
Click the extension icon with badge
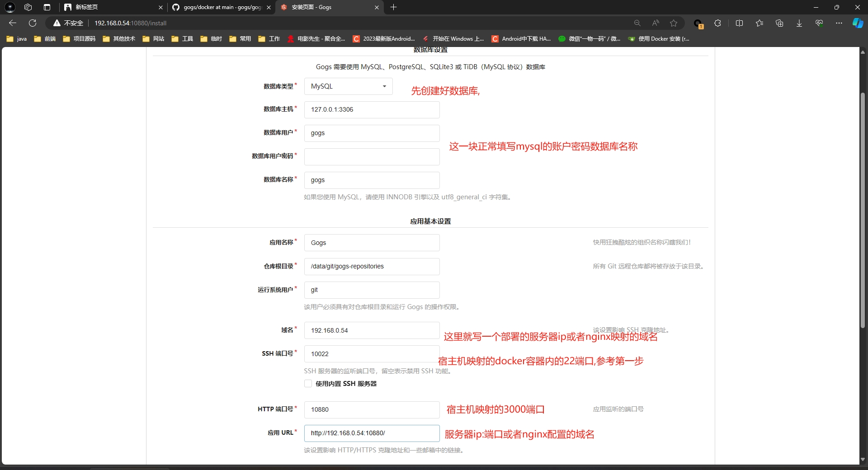[698, 23]
